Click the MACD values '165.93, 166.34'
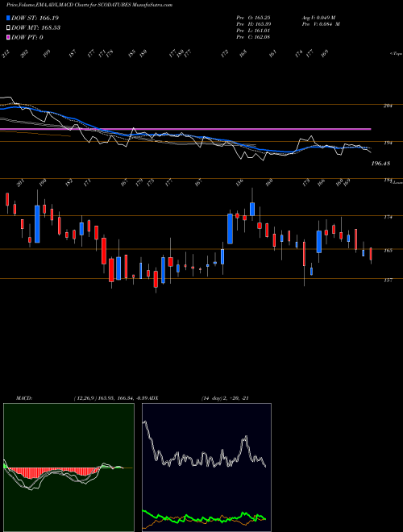Image resolution: width=403 pixels, height=532 pixels. pos(117,398)
